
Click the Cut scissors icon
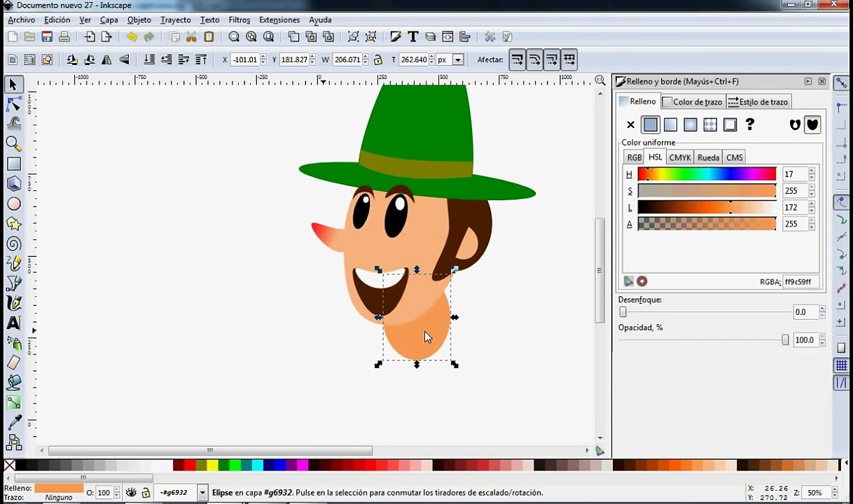click(191, 36)
